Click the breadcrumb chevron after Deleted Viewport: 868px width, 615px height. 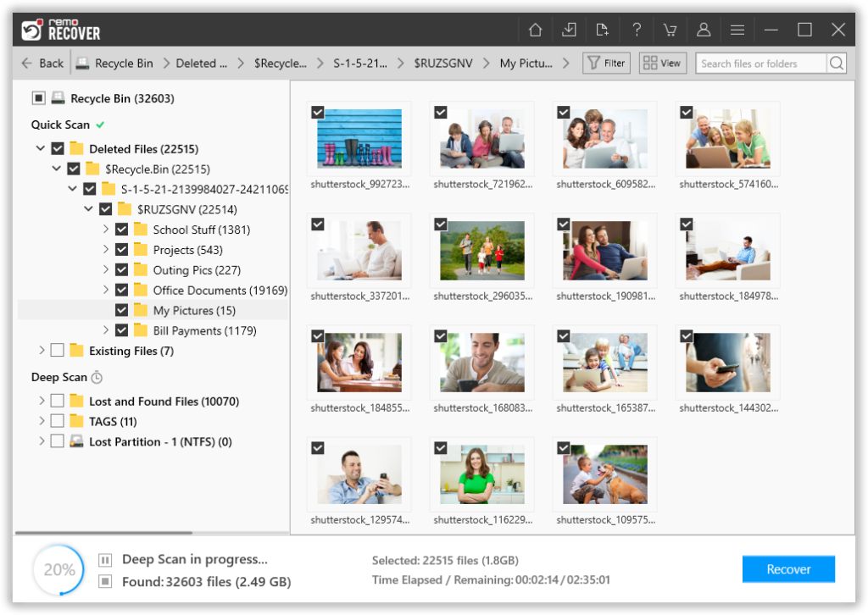[240, 63]
